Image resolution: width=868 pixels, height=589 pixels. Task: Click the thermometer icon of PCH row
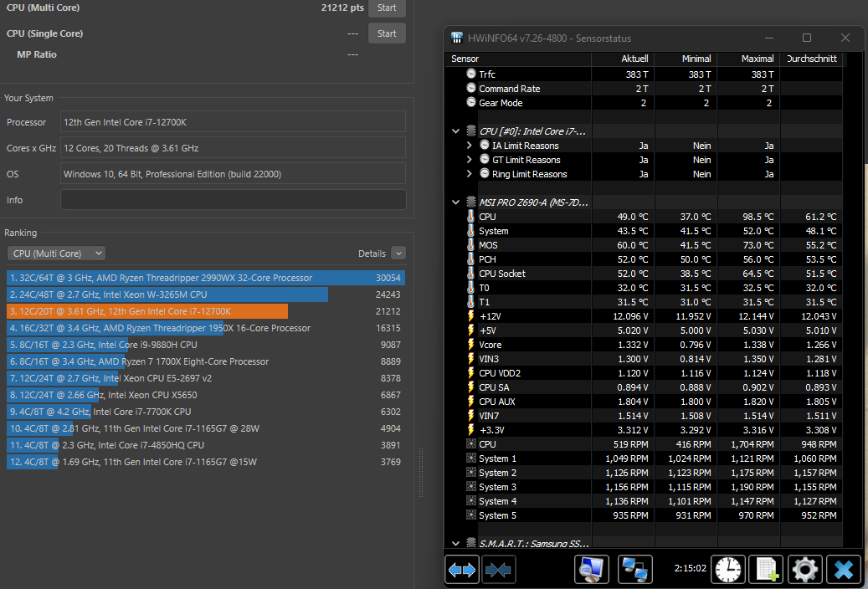[470, 259]
